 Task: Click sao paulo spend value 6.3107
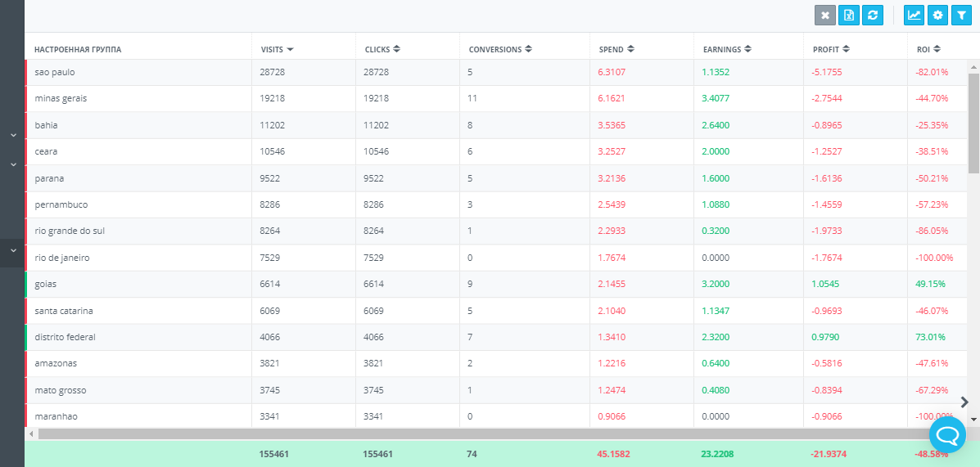612,73
